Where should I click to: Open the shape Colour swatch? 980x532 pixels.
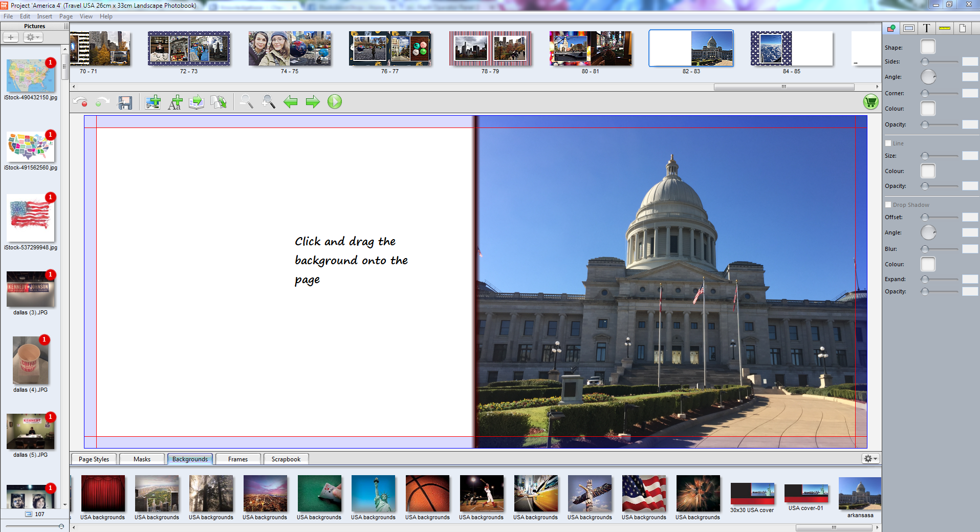pyautogui.click(x=928, y=109)
